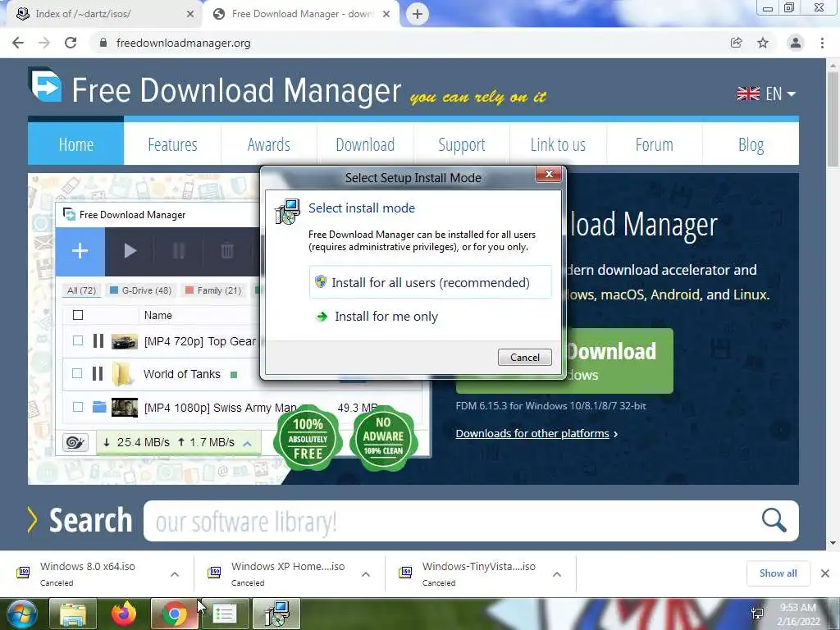Click the snail speed mode icon
The width and height of the screenshot is (840, 630).
click(75, 442)
